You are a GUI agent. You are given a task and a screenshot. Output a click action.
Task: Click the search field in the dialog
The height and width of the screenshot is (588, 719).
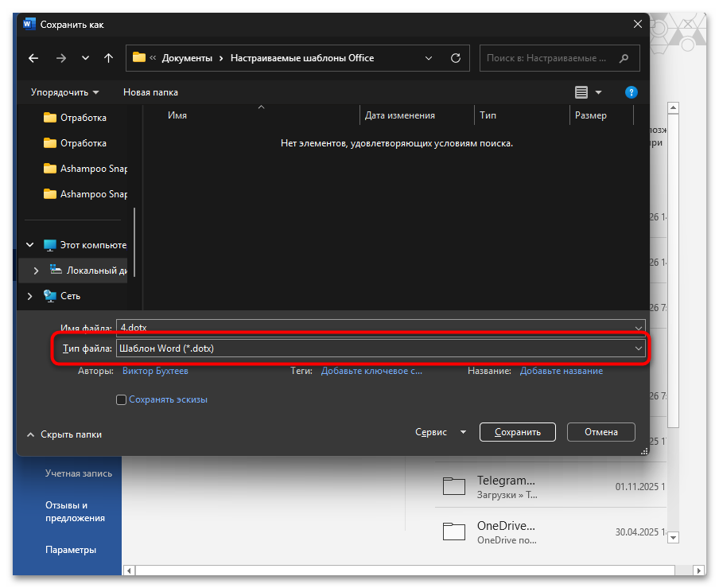[x=549, y=58]
